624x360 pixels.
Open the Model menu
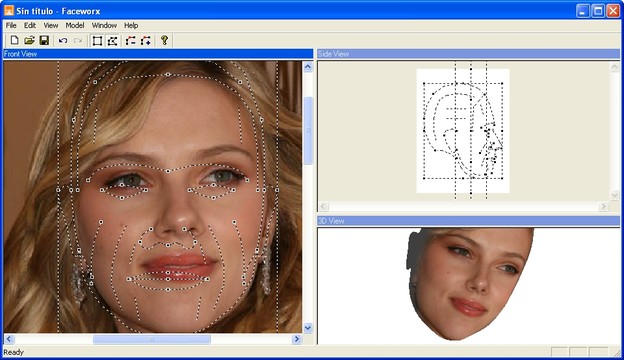coord(75,25)
